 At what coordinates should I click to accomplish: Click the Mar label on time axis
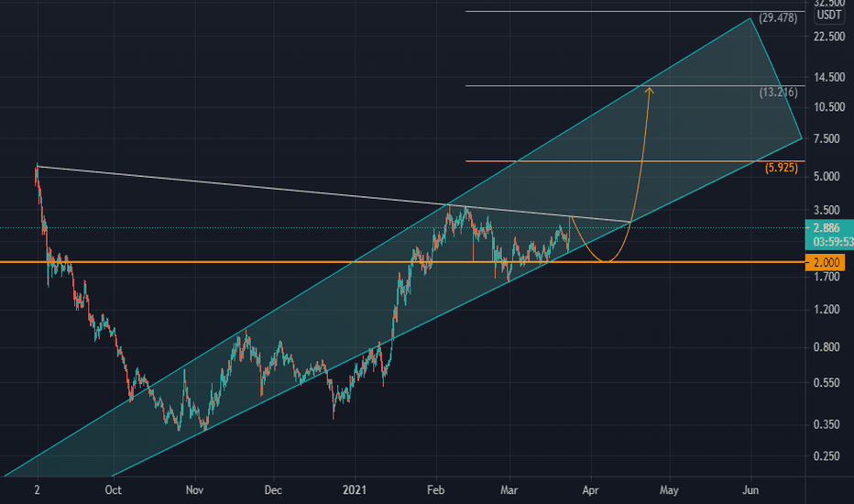pyautogui.click(x=509, y=490)
